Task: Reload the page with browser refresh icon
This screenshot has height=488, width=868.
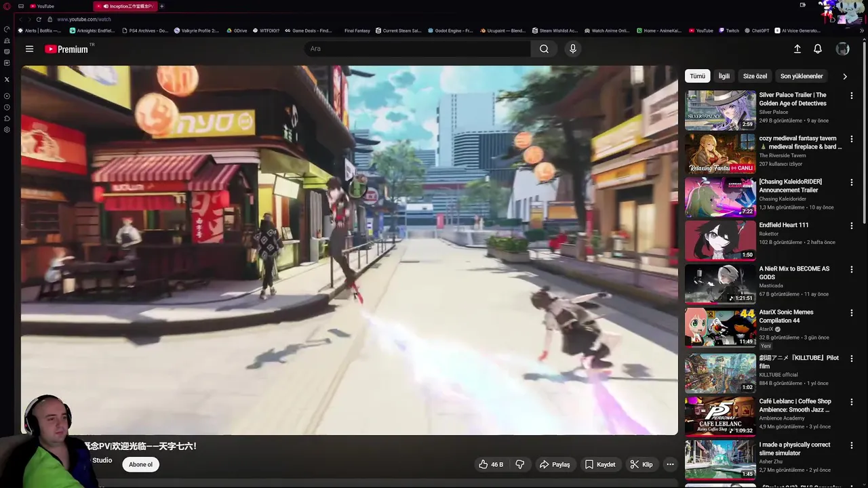Action: 39,19
